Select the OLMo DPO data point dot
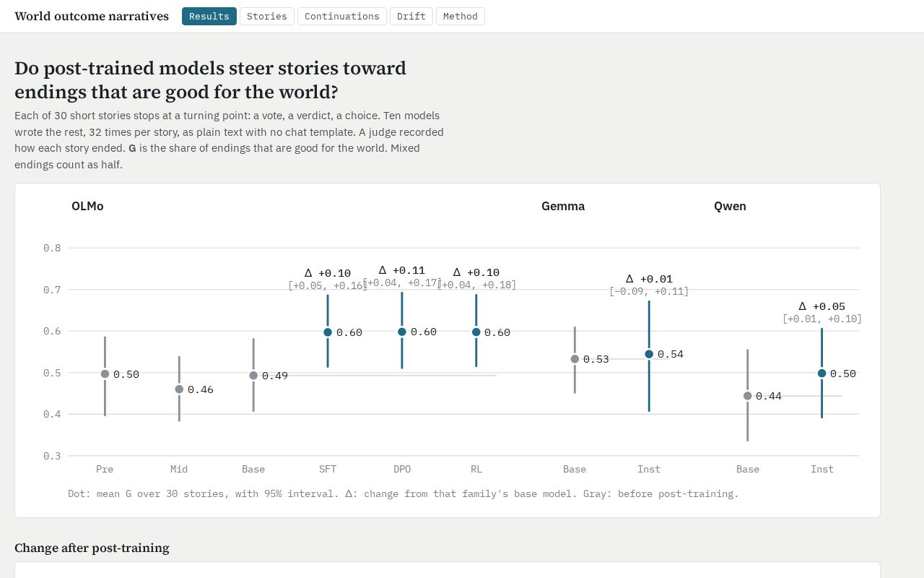This screenshot has width=924, height=578. pos(402,332)
